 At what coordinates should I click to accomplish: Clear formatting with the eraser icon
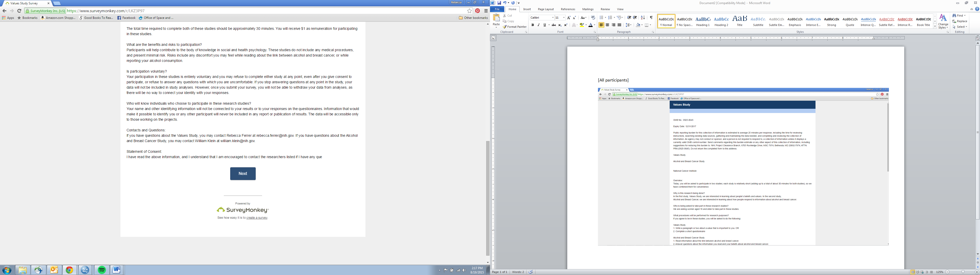[x=593, y=18]
